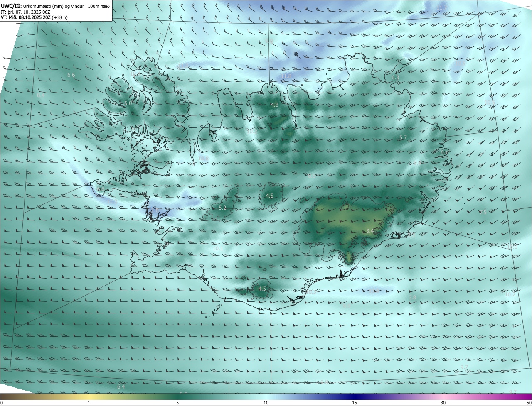This screenshot has width=532, height=406.
Task: Click the 6.4 value on the map
Action: tap(121, 386)
